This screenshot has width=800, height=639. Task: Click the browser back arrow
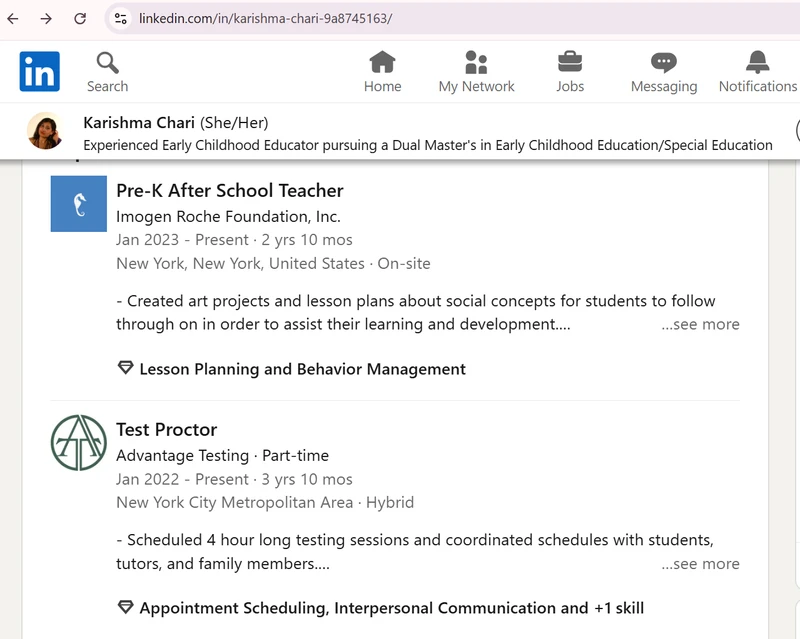click(13, 19)
